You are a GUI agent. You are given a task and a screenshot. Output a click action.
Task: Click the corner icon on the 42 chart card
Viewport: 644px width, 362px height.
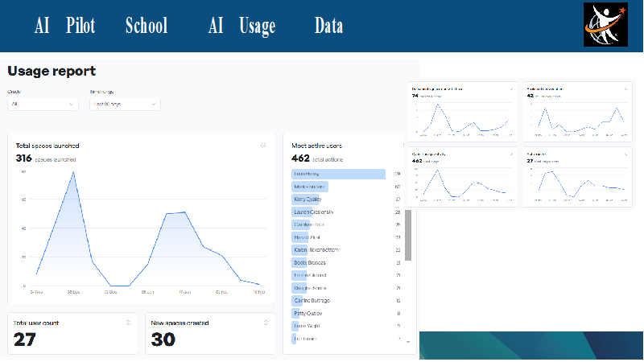(x=625, y=88)
